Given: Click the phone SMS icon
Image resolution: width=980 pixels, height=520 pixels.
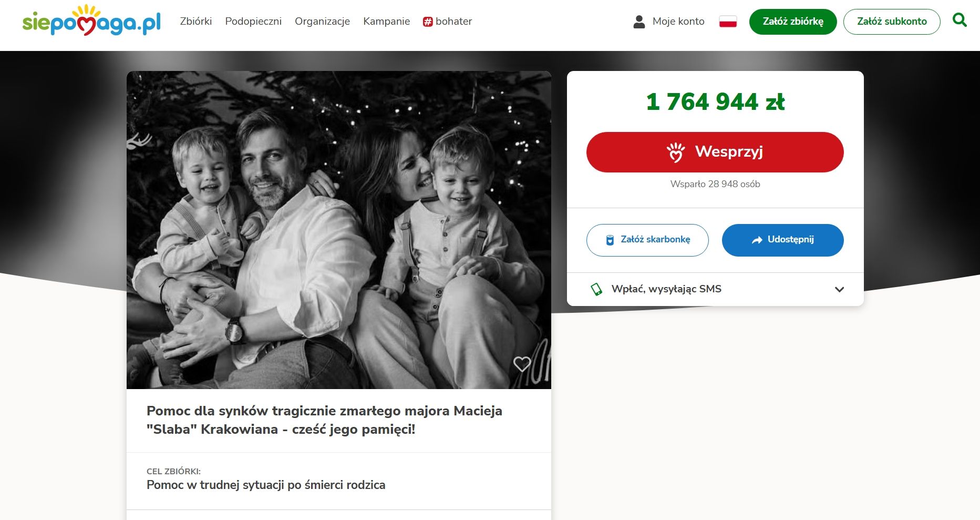Looking at the screenshot, I should tap(596, 289).
